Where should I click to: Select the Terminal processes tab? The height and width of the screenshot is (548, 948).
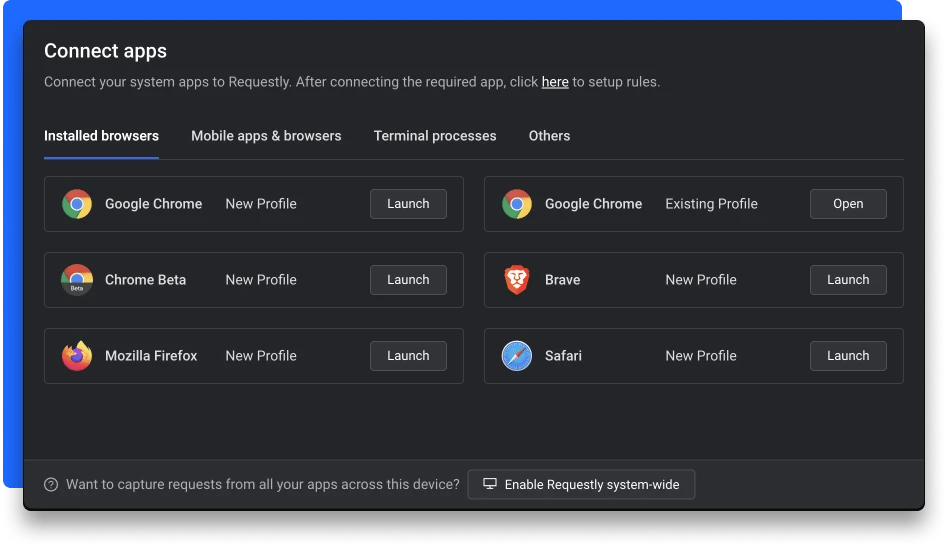435,136
